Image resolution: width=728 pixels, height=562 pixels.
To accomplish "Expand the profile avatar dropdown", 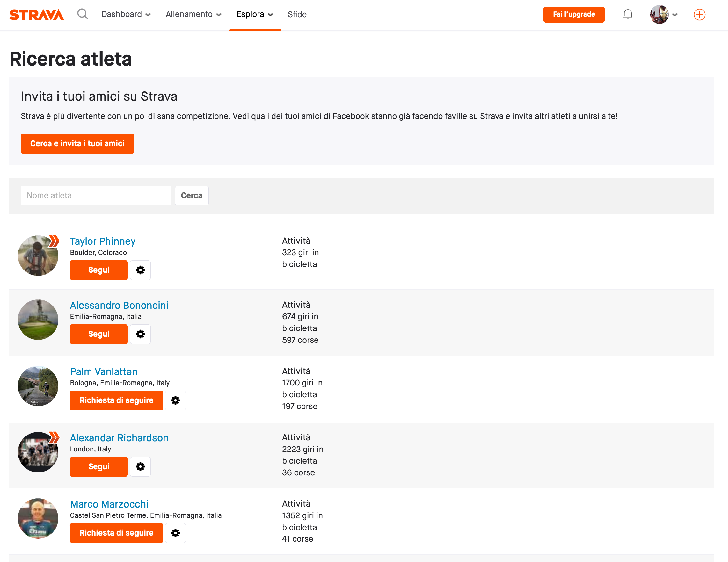I will [x=663, y=15].
